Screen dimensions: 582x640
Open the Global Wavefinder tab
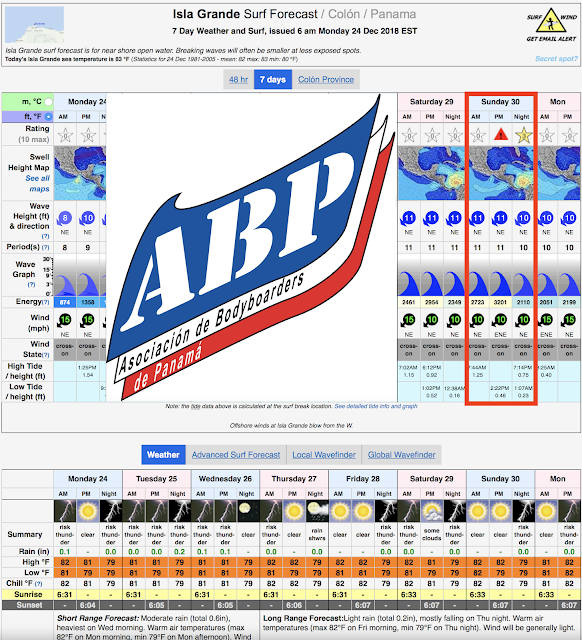tap(402, 455)
